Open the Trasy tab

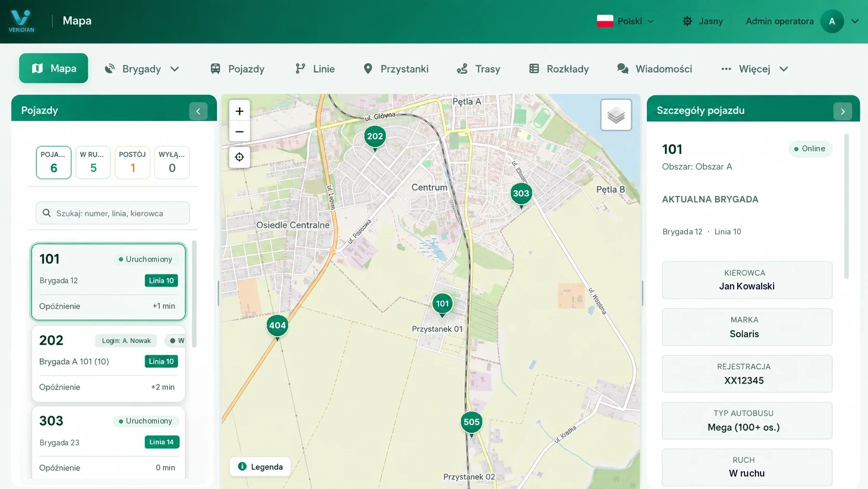pos(478,69)
